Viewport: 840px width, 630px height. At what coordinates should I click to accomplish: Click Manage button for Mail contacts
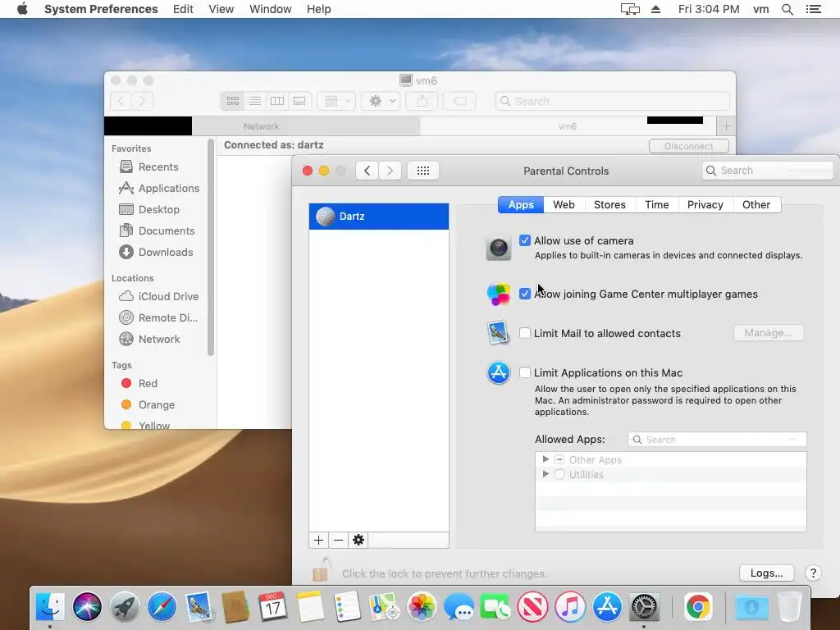[x=768, y=333]
